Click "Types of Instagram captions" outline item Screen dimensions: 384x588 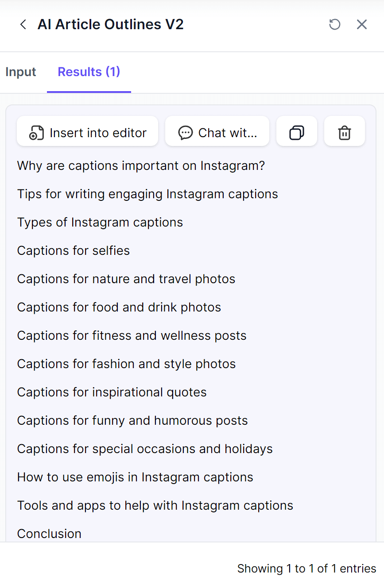(100, 223)
